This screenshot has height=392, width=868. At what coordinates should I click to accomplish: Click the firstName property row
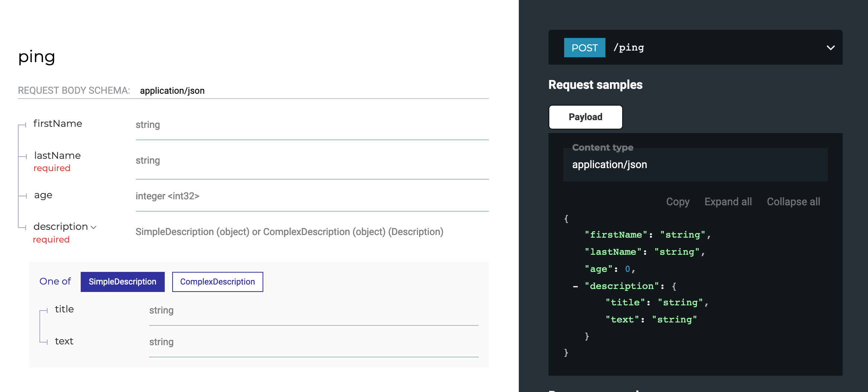(58, 123)
